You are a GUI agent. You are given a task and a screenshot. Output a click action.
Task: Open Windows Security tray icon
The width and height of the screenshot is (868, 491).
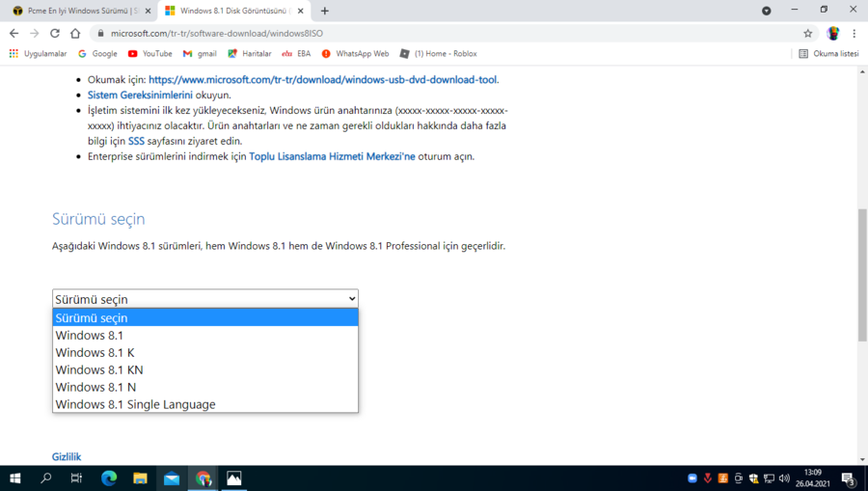(753, 478)
